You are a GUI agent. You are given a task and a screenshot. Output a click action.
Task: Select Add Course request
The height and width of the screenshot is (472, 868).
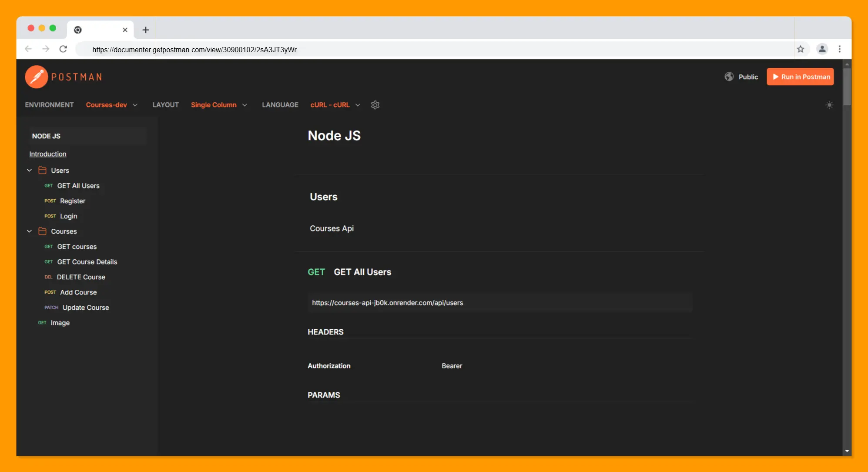tap(78, 292)
